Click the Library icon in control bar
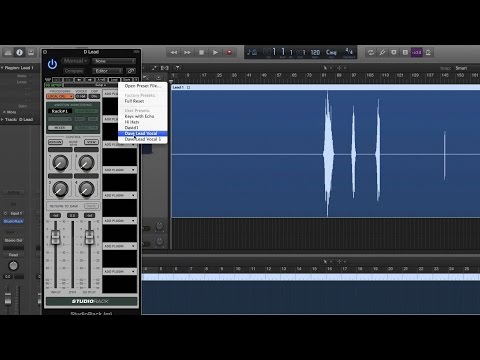 (x=8, y=52)
